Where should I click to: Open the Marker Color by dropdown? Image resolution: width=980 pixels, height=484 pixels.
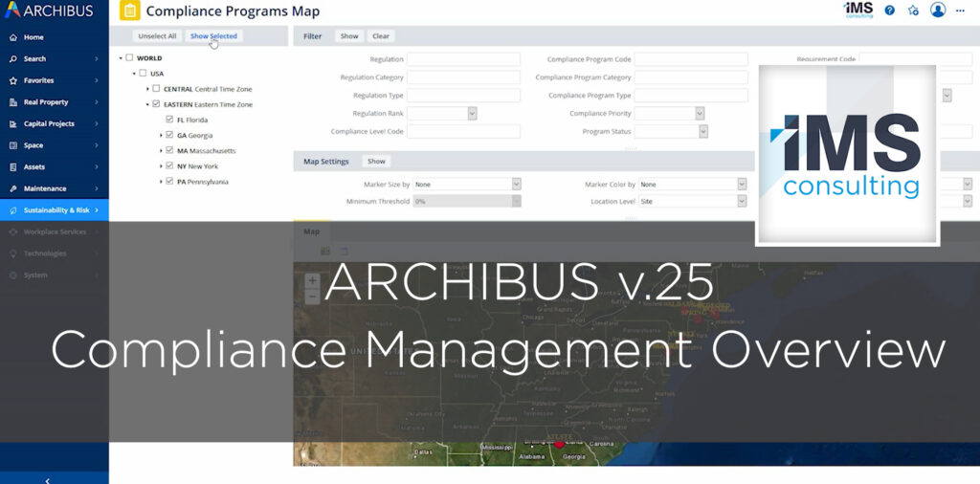pyautogui.click(x=693, y=185)
